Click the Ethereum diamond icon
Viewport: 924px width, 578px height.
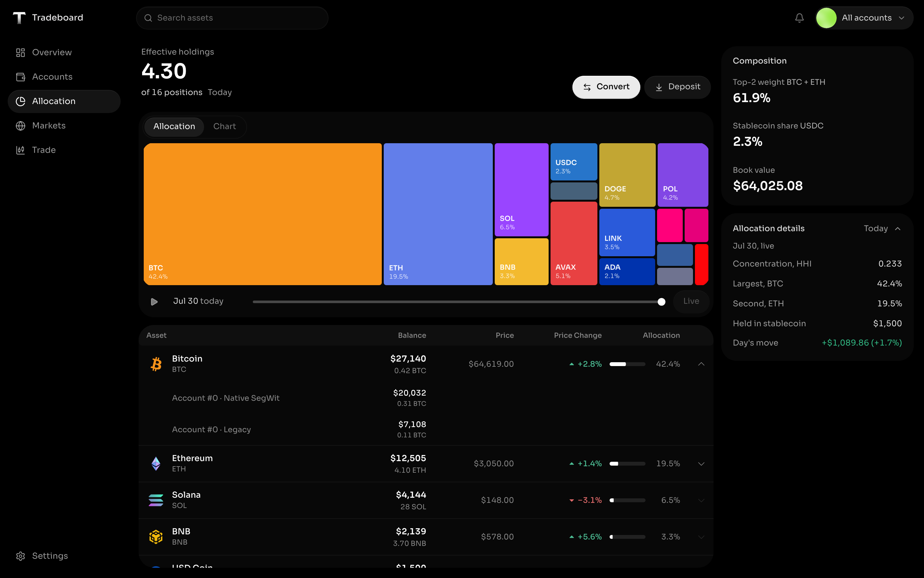click(156, 463)
